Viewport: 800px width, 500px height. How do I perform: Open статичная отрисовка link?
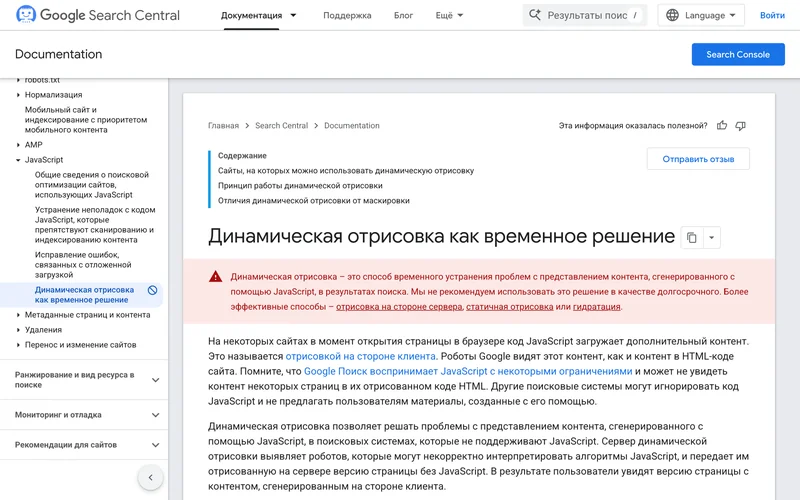[510, 307]
